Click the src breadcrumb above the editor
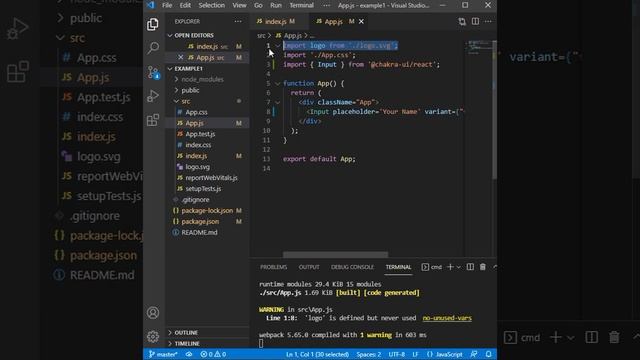 point(261,36)
